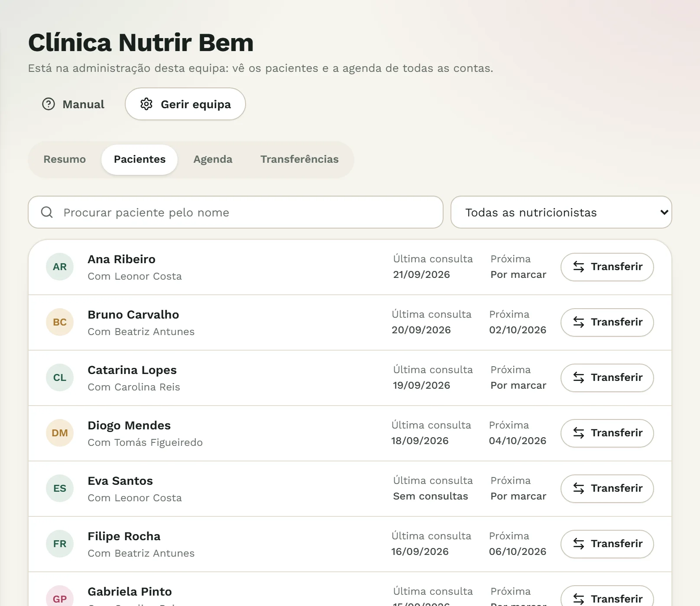Transfer Gabriela Pinto to another nutritionist

click(607, 596)
